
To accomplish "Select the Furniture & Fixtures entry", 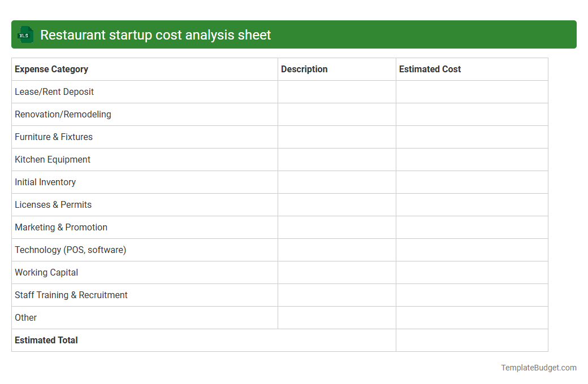I will pos(53,137).
